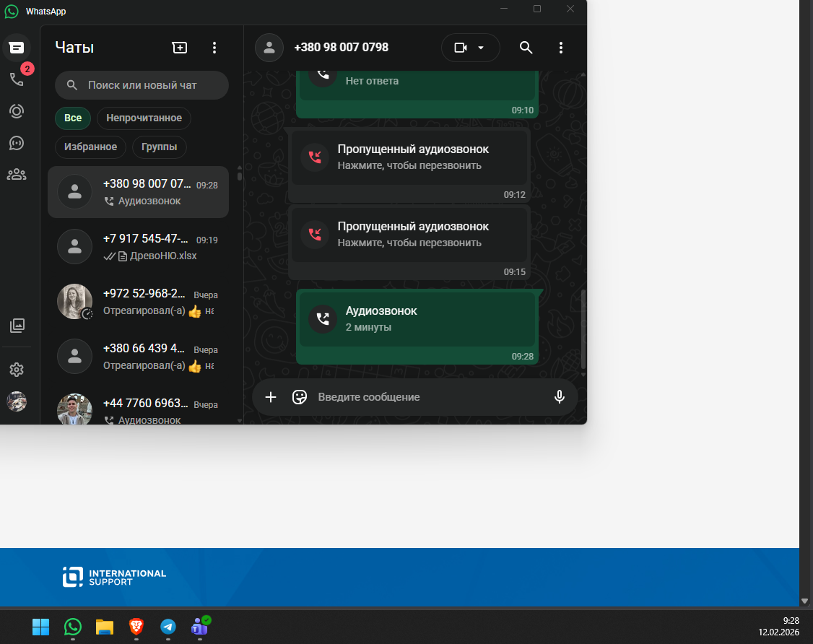
Task: Click the page scrollbar down arrow
Action: [805, 601]
